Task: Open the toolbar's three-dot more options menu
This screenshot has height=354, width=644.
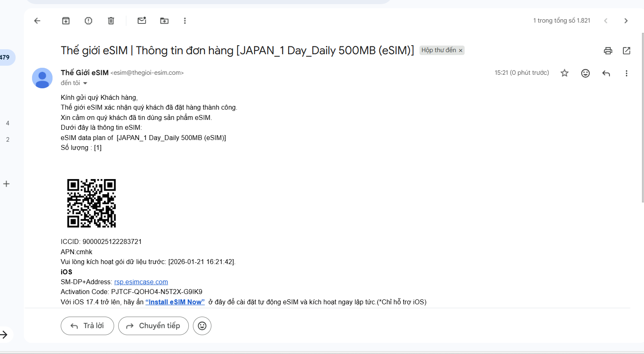Action: [x=185, y=21]
